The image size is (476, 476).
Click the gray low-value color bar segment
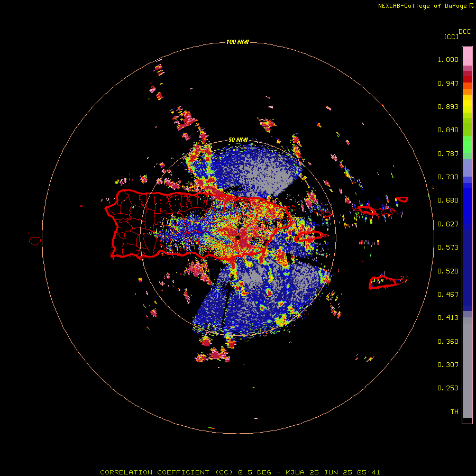[x=467, y=368]
